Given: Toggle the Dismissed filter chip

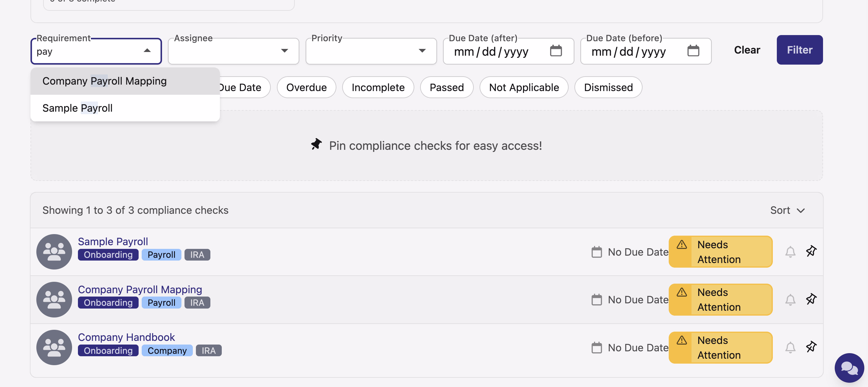Looking at the screenshot, I should pos(608,87).
